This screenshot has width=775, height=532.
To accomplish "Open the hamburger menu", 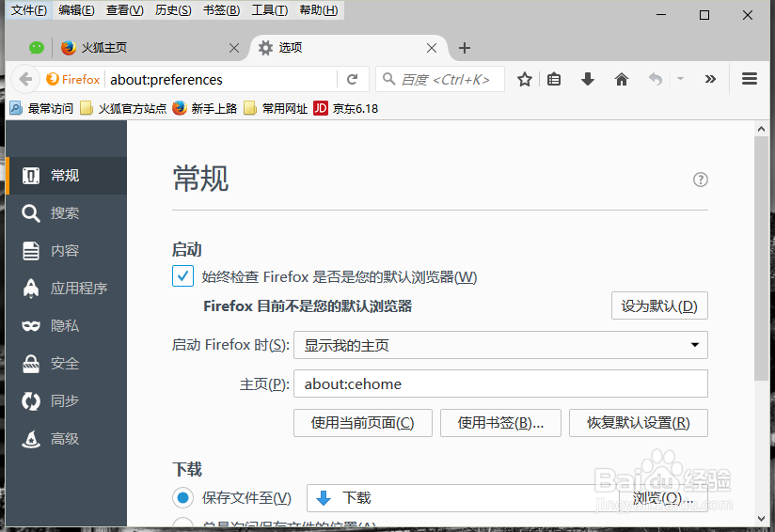I will pyautogui.click(x=750, y=79).
